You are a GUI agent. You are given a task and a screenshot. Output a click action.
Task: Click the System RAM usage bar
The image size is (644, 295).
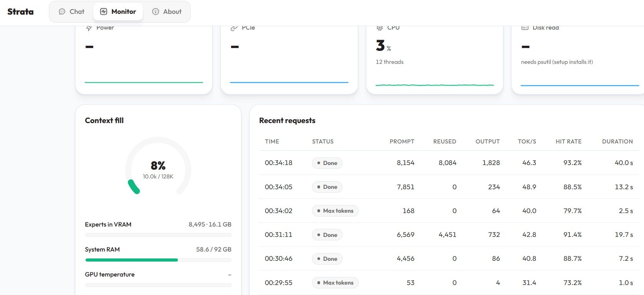click(158, 260)
